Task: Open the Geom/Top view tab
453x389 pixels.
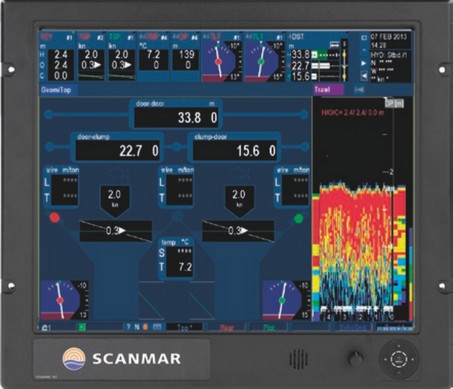Action: (x=56, y=90)
